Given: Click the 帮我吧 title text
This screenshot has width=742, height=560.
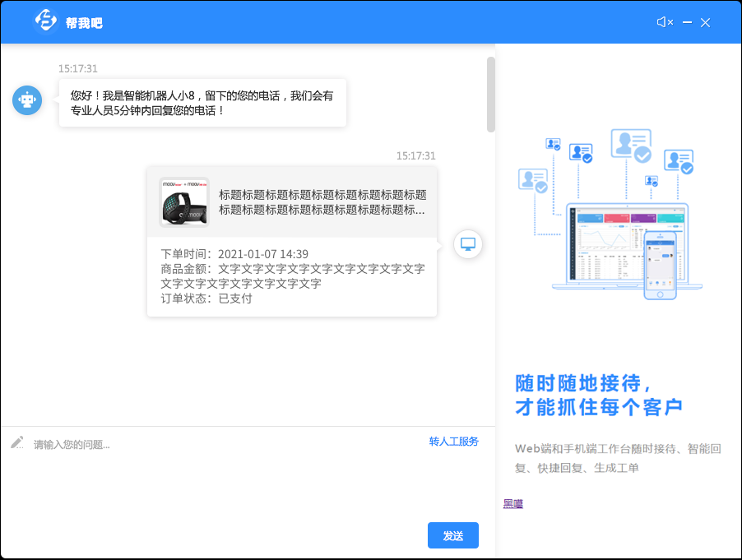Looking at the screenshot, I should click(x=84, y=23).
